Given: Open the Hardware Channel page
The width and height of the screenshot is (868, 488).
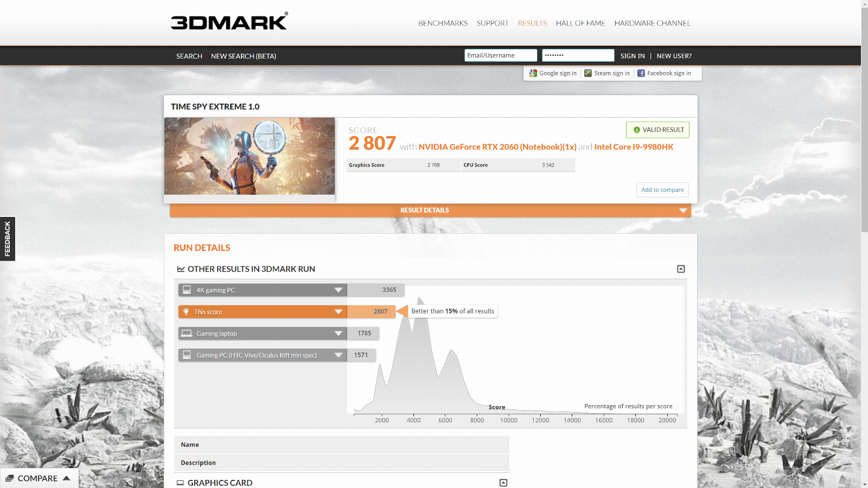Looking at the screenshot, I should coord(652,23).
